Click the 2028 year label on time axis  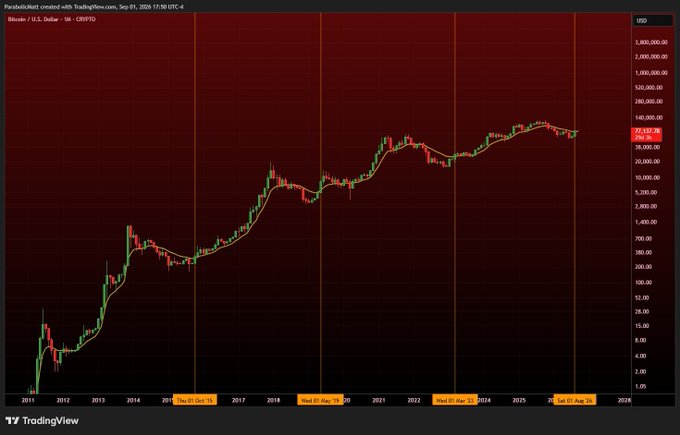click(624, 400)
